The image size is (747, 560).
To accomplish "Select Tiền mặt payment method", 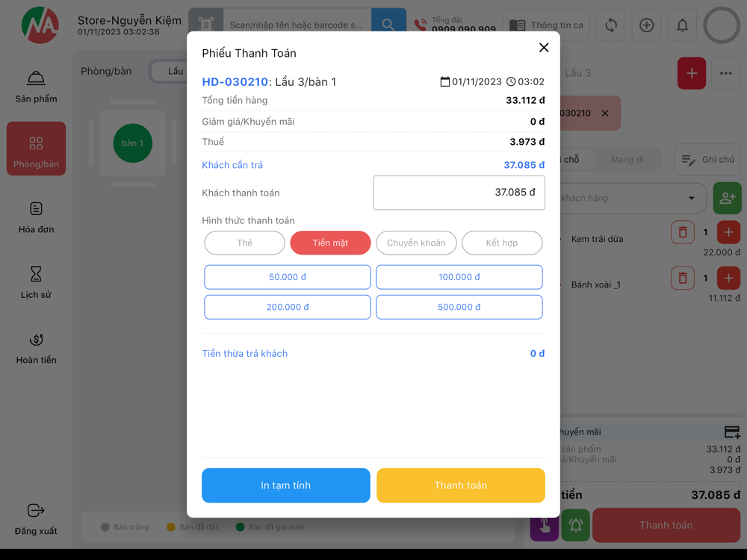I will (330, 243).
